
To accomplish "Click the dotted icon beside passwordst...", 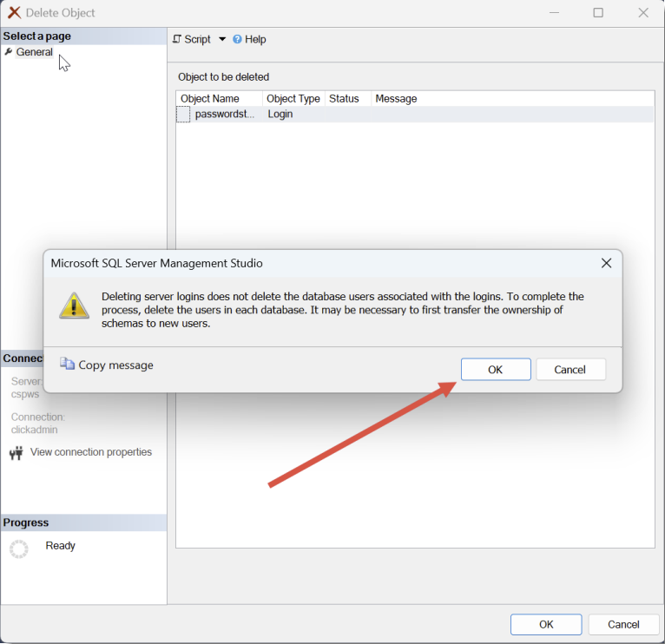I will click(x=183, y=114).
